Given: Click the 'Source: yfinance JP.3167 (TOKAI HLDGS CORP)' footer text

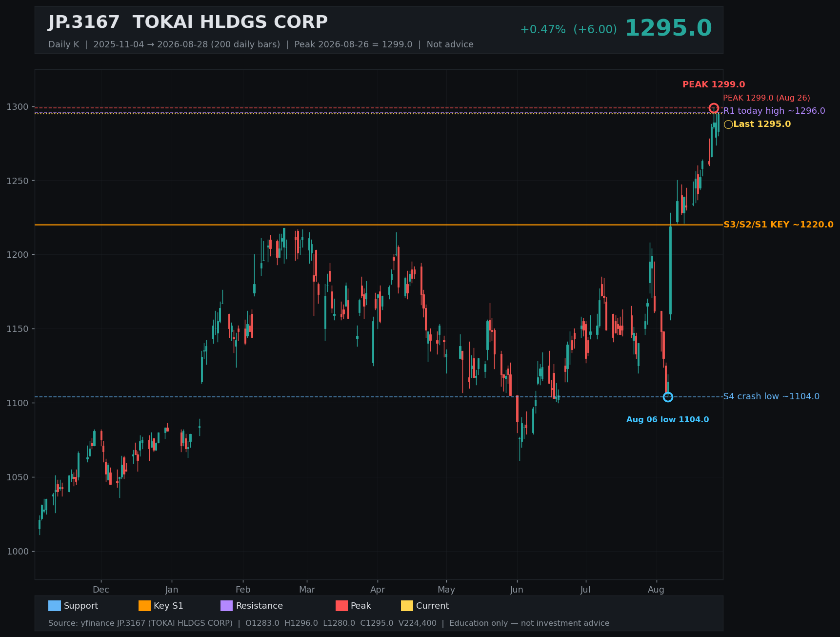Looking at the screenshot, I should [x=140, y=623].
